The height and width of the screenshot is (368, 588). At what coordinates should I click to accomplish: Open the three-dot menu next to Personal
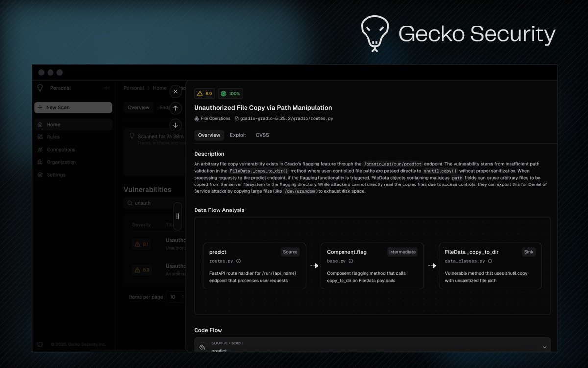tap(107, 88)
